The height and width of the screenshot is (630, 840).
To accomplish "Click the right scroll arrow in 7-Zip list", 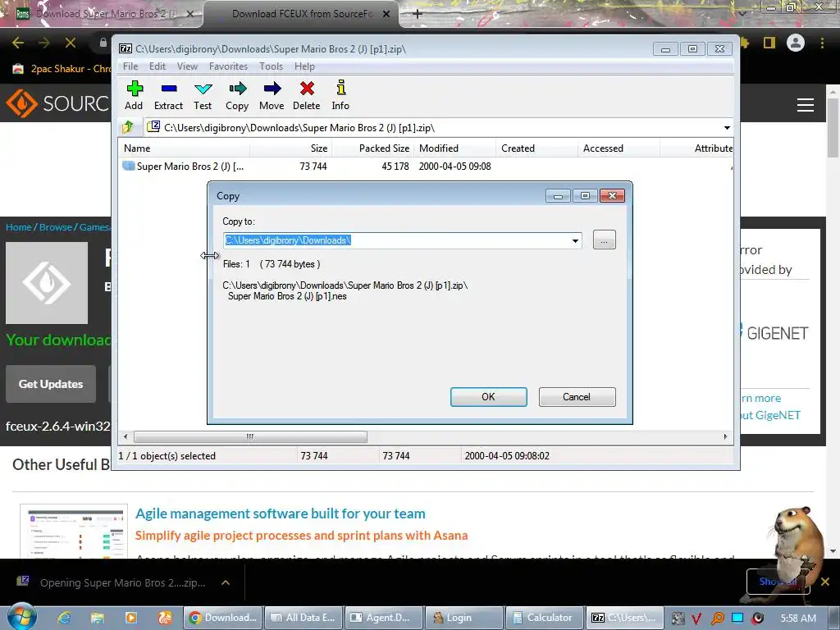I will [725, 436].
